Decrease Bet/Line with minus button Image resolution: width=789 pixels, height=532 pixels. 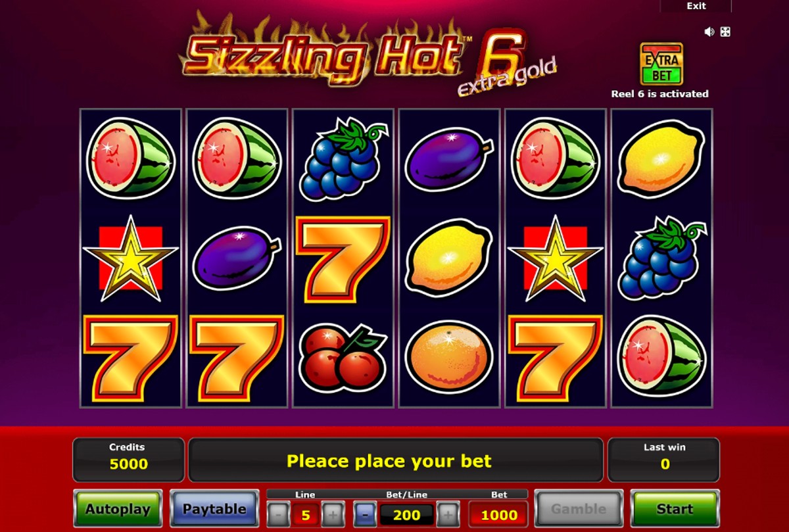pos(366,514)
